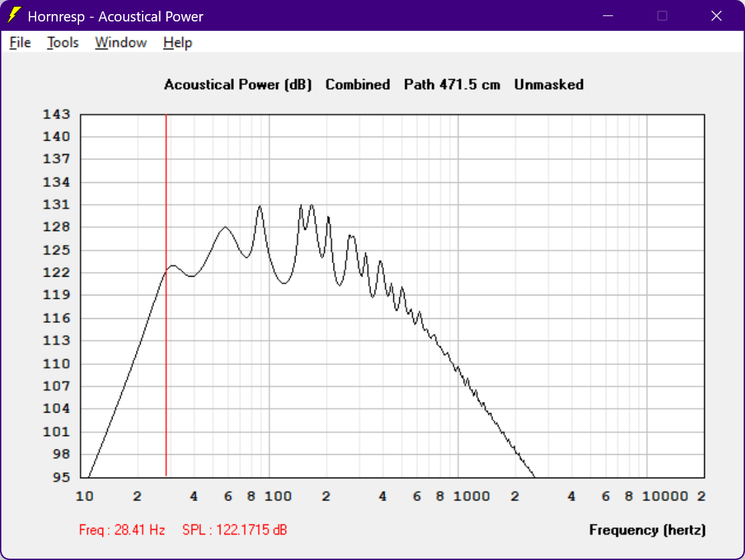This screenshot has width=745, height=560.
Task: Click the 'Hornresp - Acoustical Power' title text
Action: tap(115, 17)
